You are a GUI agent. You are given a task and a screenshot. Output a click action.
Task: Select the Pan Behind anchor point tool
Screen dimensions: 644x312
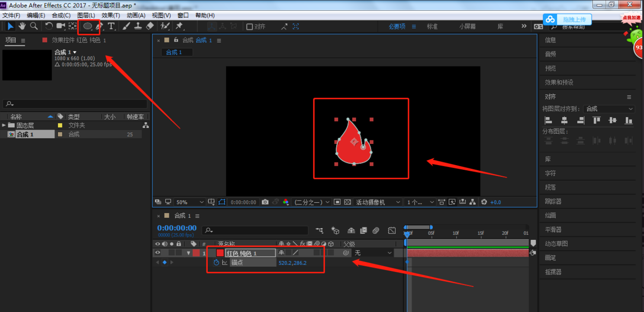(72, 26)
